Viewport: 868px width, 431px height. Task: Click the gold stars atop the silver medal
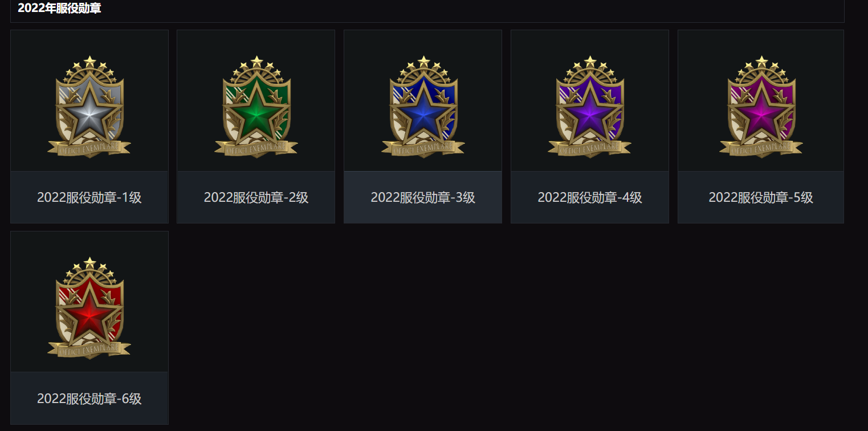pos(89,67)
